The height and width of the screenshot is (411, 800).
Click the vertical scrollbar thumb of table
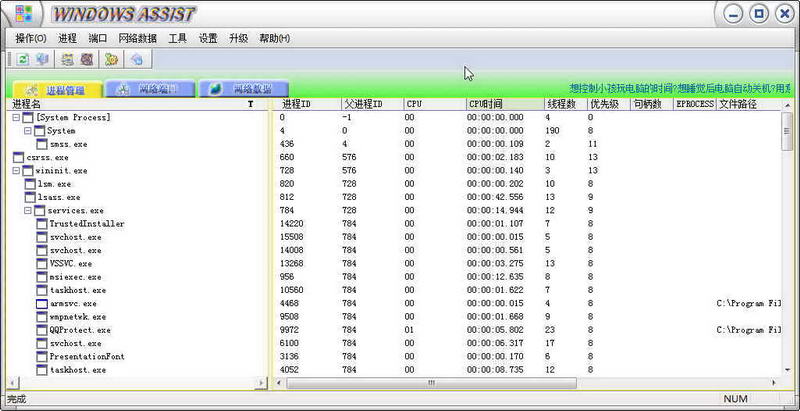point(787,131)
